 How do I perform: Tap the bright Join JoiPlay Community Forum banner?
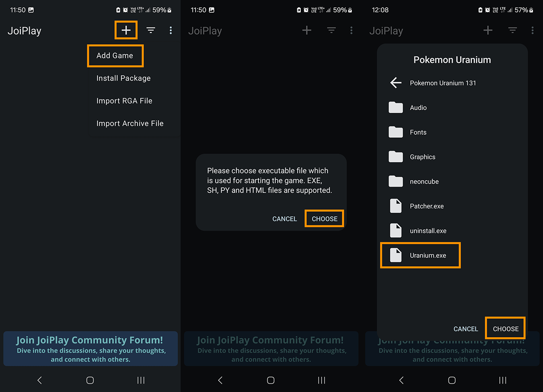(x=90, y=349)
